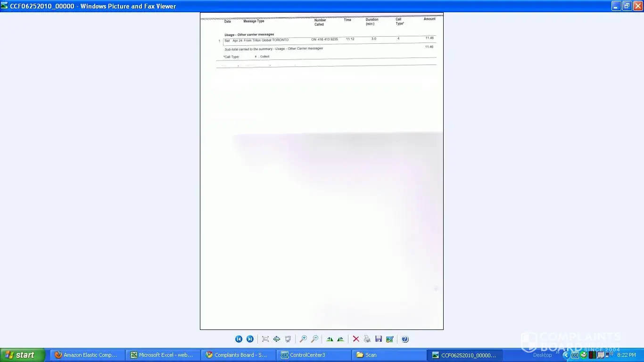Image resolution: width=644 pixels, height=362 pixels.
Task: Click the system tray clock showing 8:22 PM
Action: click(x=626, y=355)
